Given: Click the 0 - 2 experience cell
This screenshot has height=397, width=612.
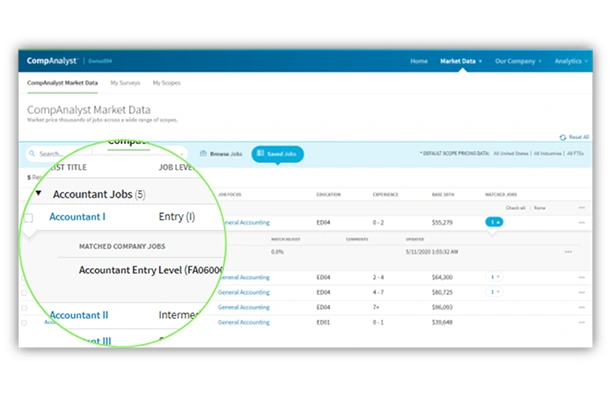Looking at the screenshot, I should (378, 223).
